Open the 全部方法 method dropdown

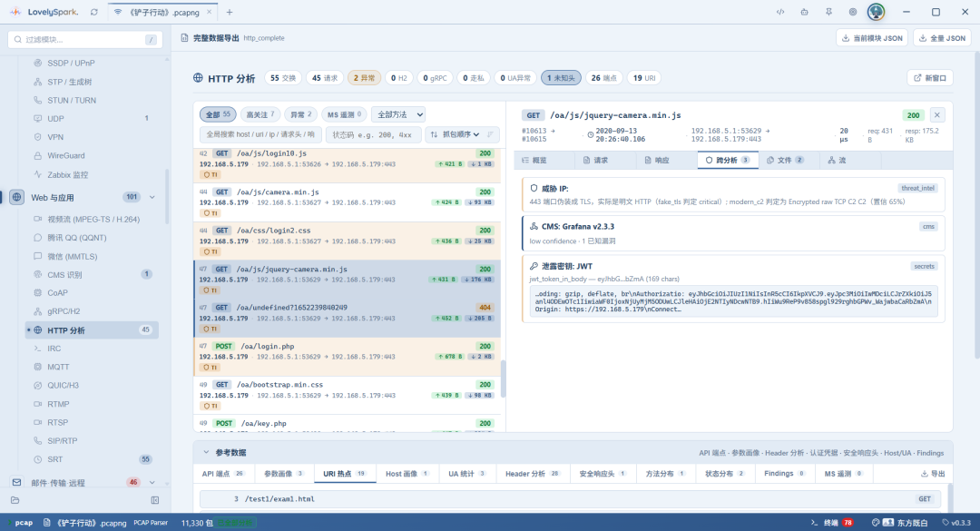400,114
